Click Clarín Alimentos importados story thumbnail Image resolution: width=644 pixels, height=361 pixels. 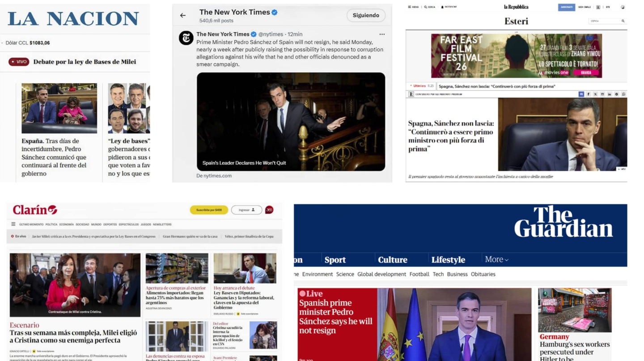coord(177,268)
